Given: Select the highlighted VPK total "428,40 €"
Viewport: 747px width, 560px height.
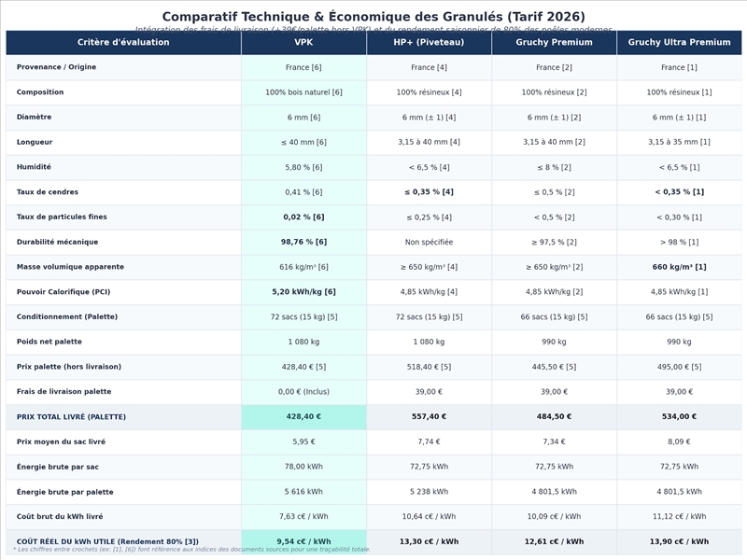Looking at the screenshot, I should pos(303,416).
